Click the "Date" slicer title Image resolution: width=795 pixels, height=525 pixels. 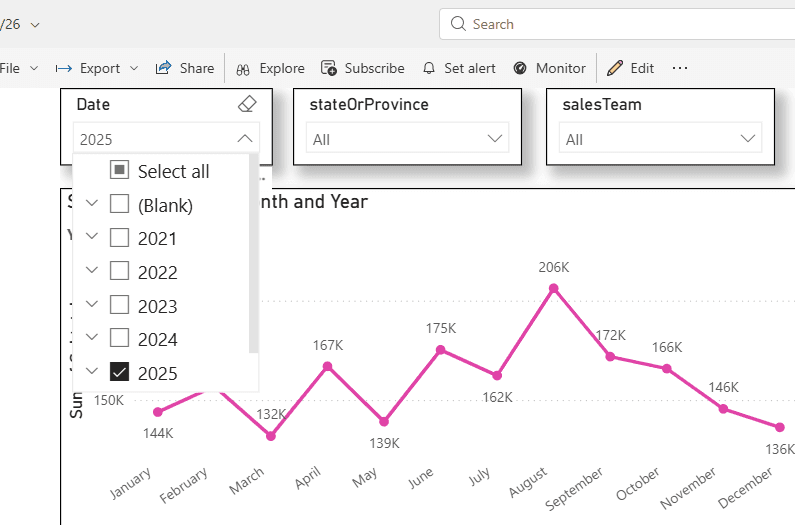pyautogui.click(x=93, y=104)
